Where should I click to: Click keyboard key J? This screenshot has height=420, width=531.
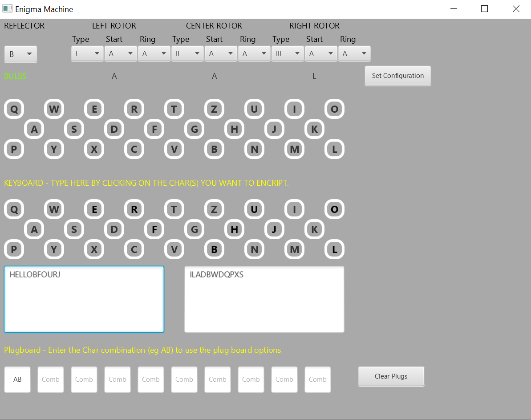click(274, 229)
